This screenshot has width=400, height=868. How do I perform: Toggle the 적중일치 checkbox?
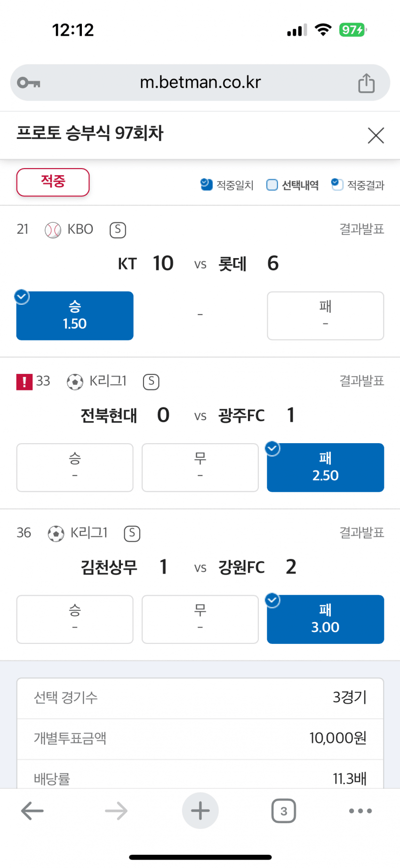coord(206,185)
